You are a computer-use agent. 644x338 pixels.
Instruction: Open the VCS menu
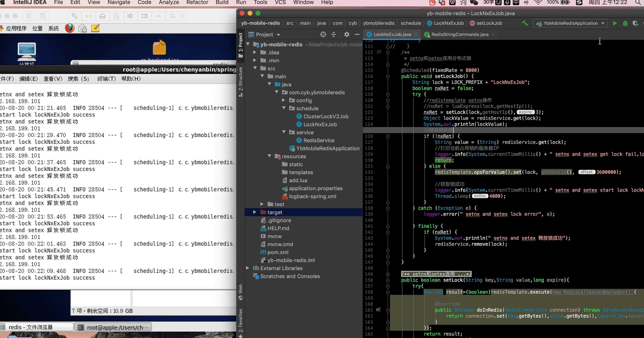pos(280,2)
